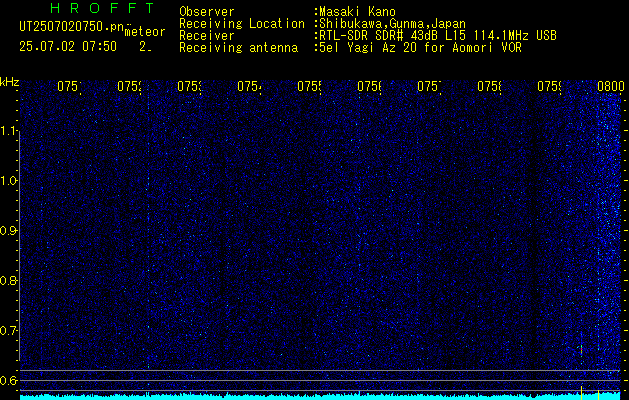Image resolution: width=629 pixels, height=400 pixels.
Task: Click the observer name Masaki Kano
Action: tap(357, 12)
